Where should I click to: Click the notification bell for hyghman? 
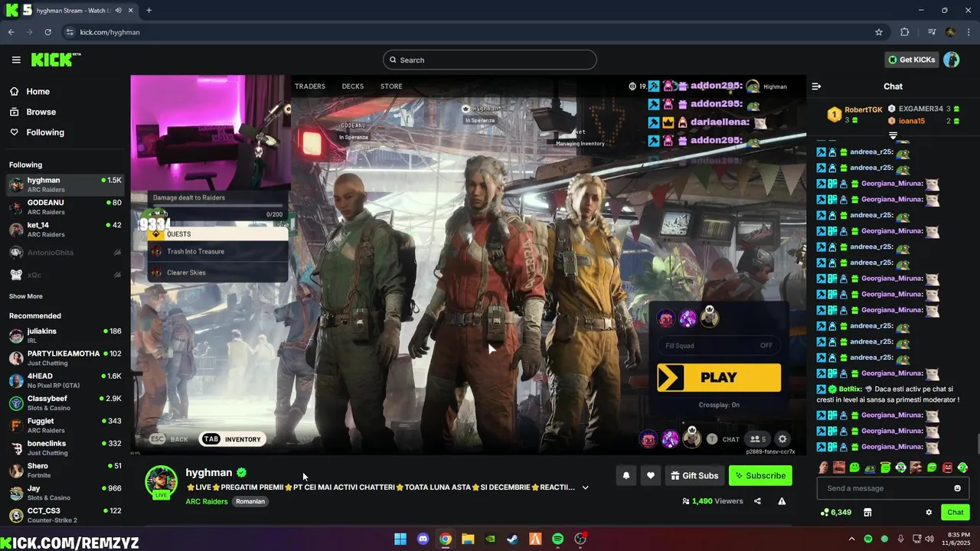pyautogui.click(x=626, y=475)
